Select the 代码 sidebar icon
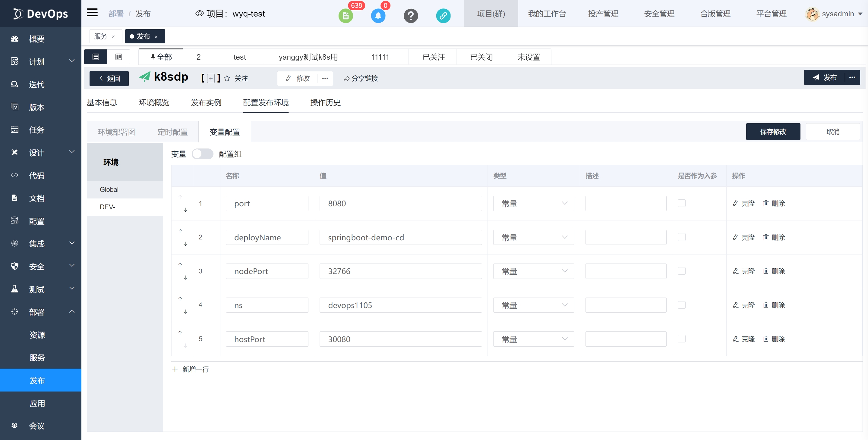This screenshot has width=868, height=440. [x=14, y=175]
